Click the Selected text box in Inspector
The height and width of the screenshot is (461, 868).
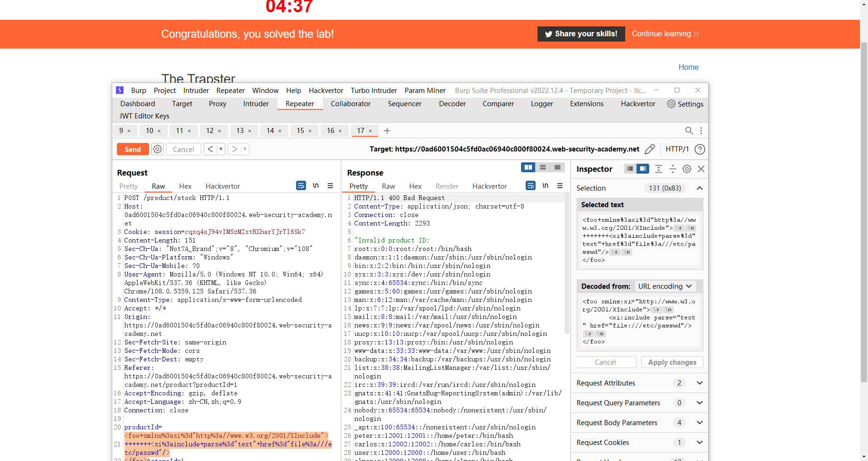coord(640,240)
